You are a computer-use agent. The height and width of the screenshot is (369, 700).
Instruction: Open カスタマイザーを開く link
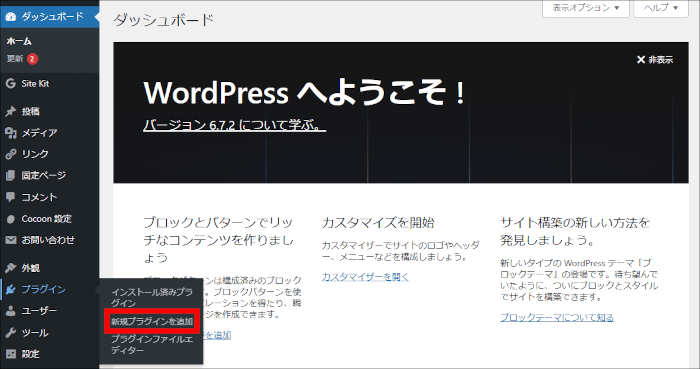(x=365, y=277)
